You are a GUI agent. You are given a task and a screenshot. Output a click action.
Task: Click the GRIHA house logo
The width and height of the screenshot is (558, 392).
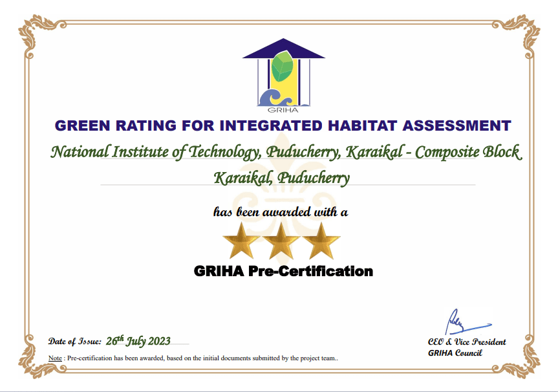point(284,76)
